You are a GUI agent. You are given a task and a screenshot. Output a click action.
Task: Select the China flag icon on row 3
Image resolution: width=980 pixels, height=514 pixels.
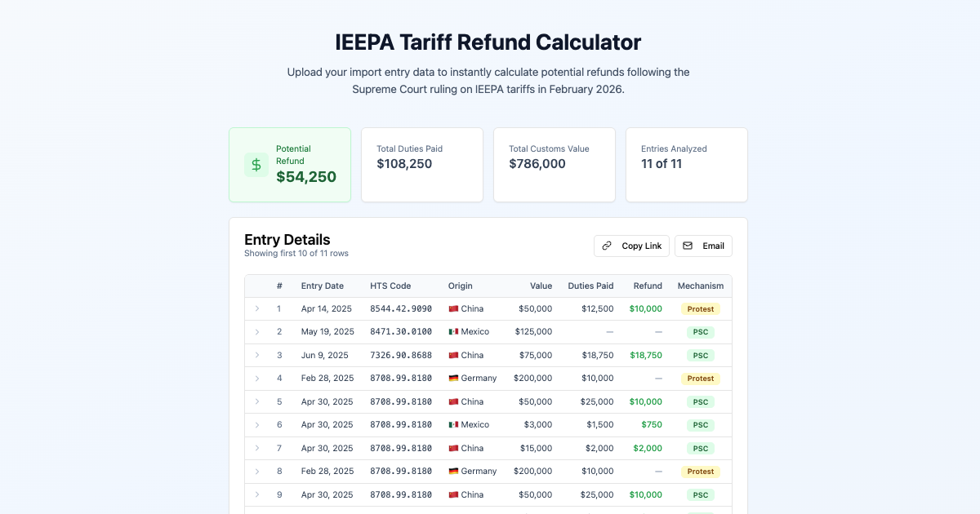coord(452,355)
